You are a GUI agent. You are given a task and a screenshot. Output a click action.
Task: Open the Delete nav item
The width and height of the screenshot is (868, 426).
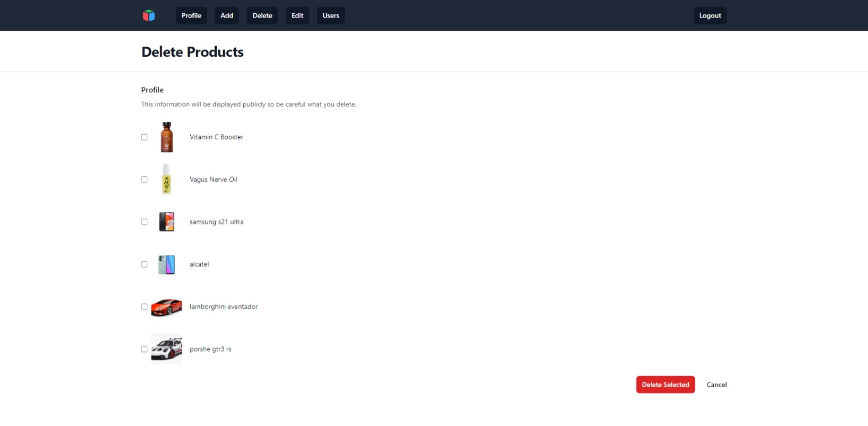point(262,15)
